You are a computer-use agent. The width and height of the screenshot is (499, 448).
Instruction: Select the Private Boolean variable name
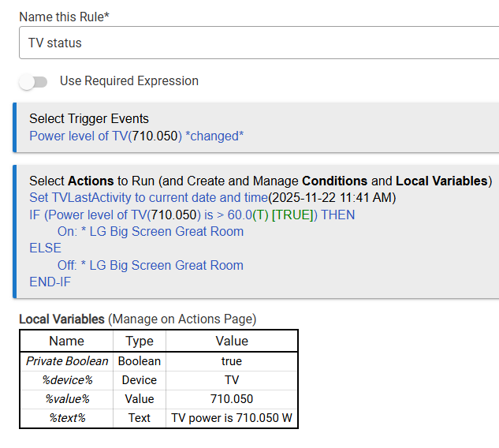pyautogui.click(x=66, y=360)
